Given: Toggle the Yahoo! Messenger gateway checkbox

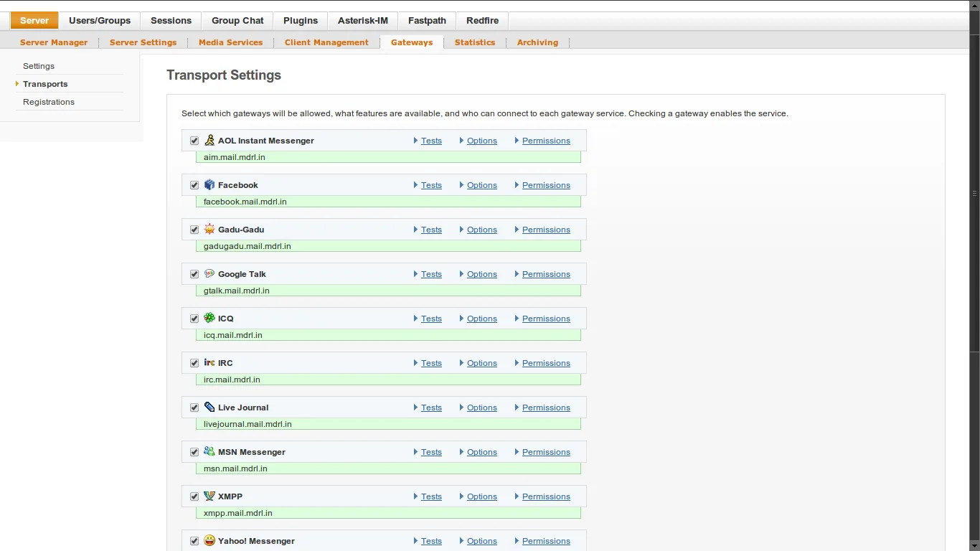Looking at the screenshot, I should pyautogui.click(x=194, y=541).
